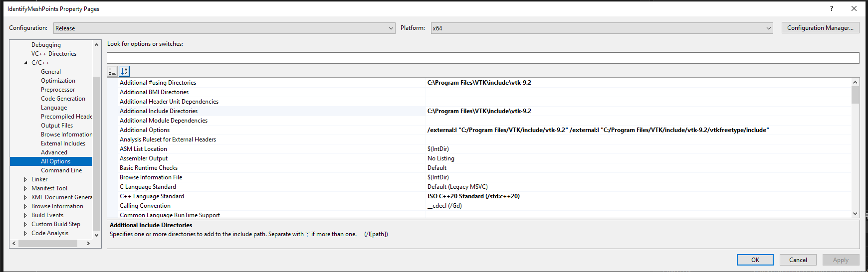The image size is (868, 272).
Task: Open the Language page
Action: click(54, 108)
